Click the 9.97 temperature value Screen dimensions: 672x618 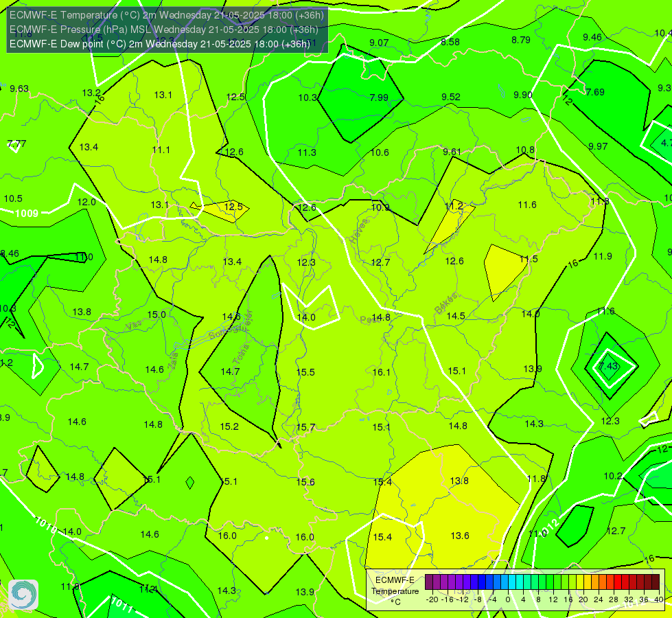tap(598, 146)
